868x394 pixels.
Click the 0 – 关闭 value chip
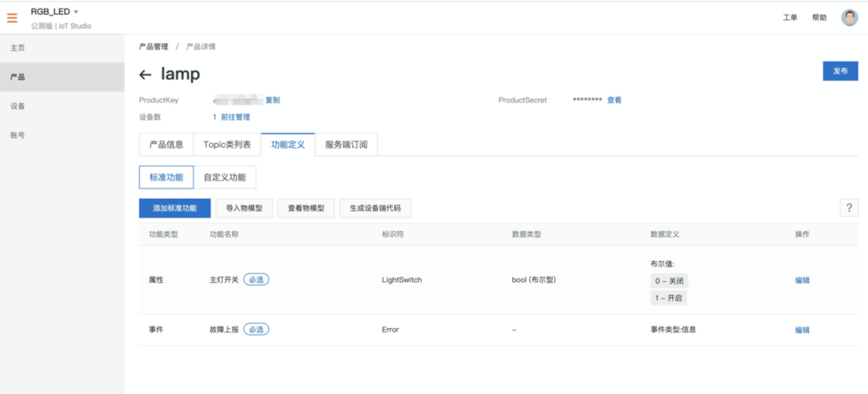click(x=669, y=281)
